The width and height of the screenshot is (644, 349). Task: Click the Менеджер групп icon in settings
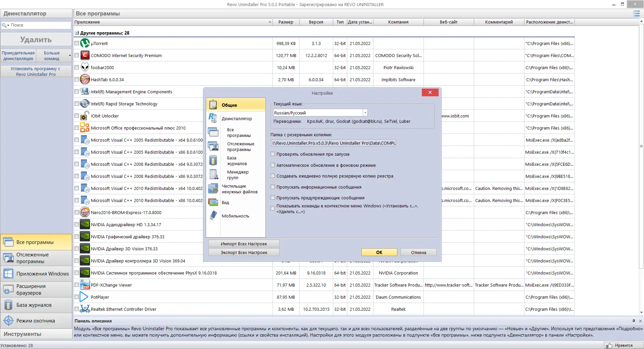pos(213,174)
